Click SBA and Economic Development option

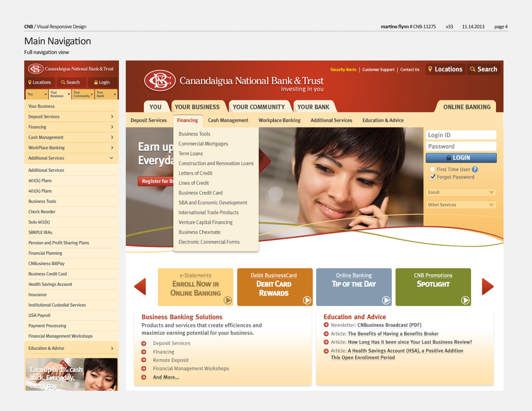coord(213,202)
